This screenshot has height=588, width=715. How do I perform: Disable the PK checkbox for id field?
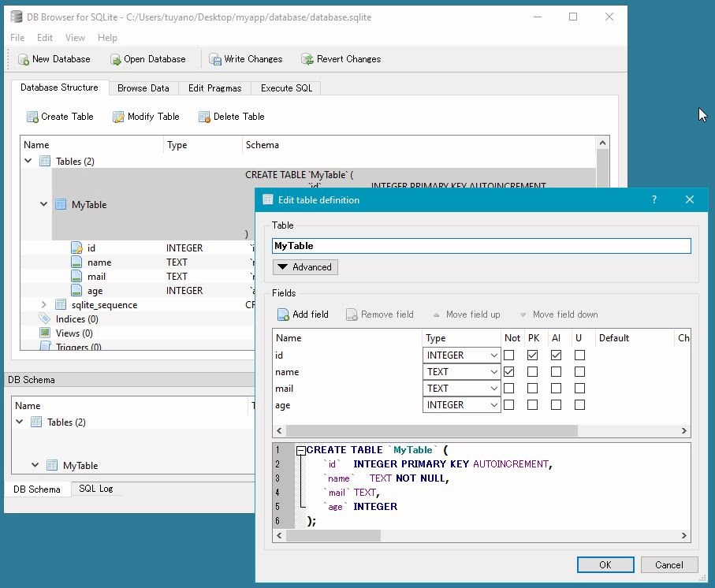click(532, 355)
